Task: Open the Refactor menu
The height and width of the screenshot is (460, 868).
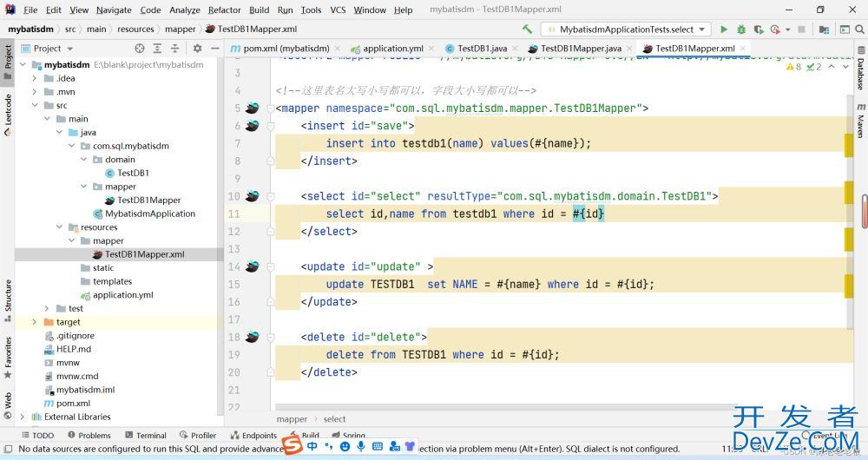Action: click(x=224, y=10)
